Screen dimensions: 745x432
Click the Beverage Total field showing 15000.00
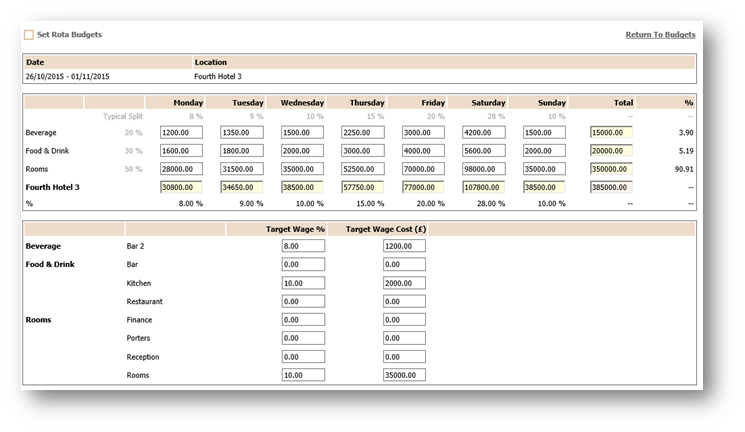(x=612, y=132)
